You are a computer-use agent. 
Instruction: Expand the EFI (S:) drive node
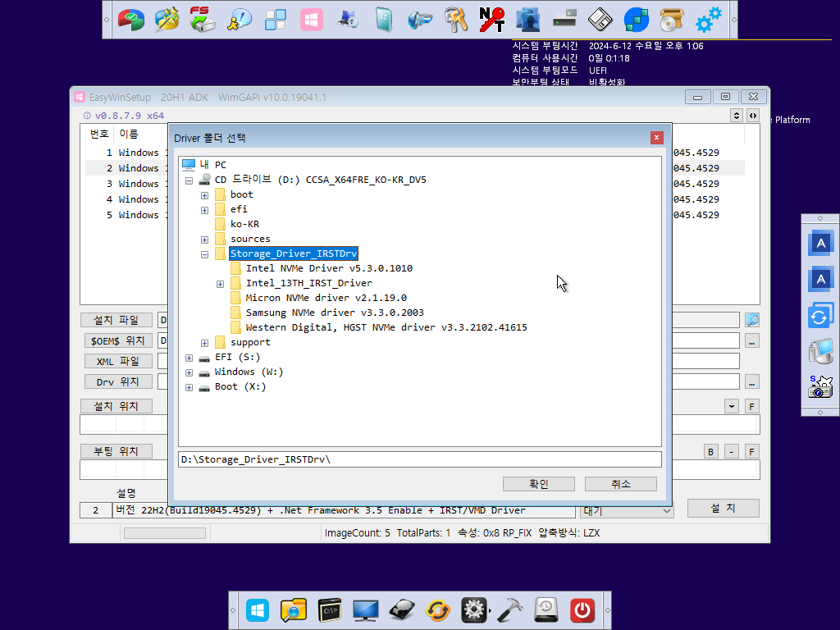[x=189, y=358]
